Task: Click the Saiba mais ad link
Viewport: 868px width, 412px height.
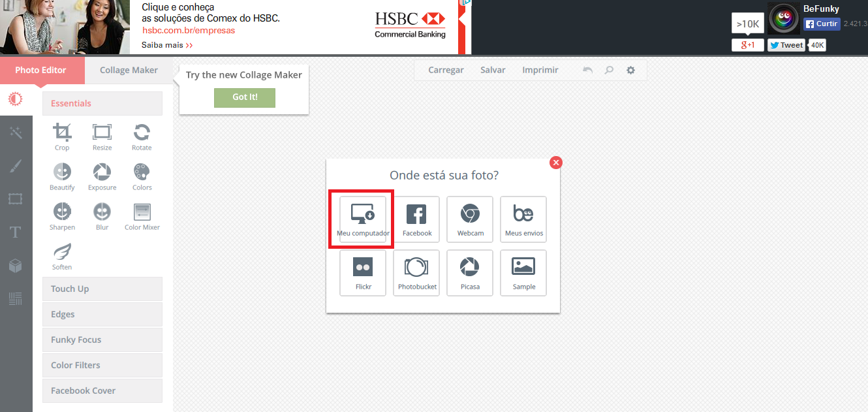Action: pos(167,46)
